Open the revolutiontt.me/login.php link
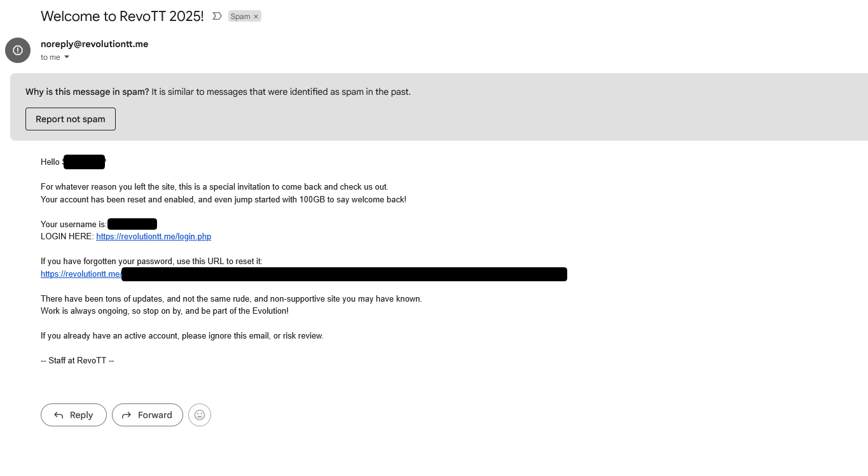The height and width of the screenshot is (476, 868). point(153,237)
